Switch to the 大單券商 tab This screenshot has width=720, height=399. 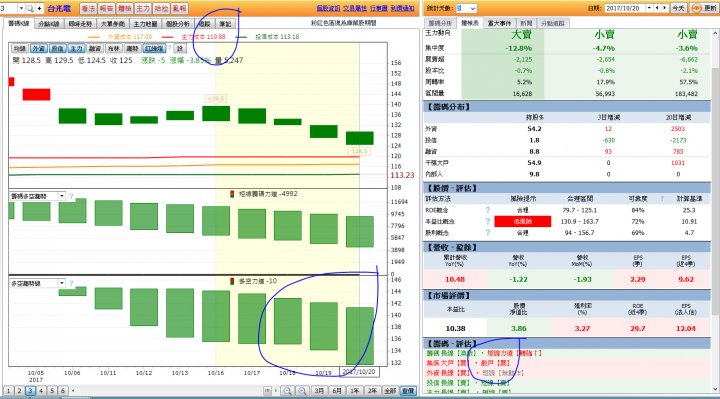click(x=112, y=24)
